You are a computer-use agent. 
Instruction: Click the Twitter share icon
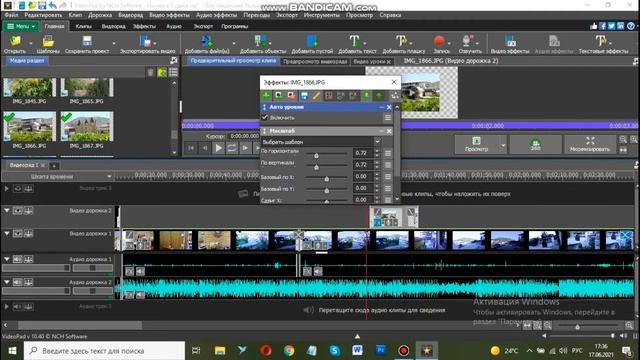(611, 26)
